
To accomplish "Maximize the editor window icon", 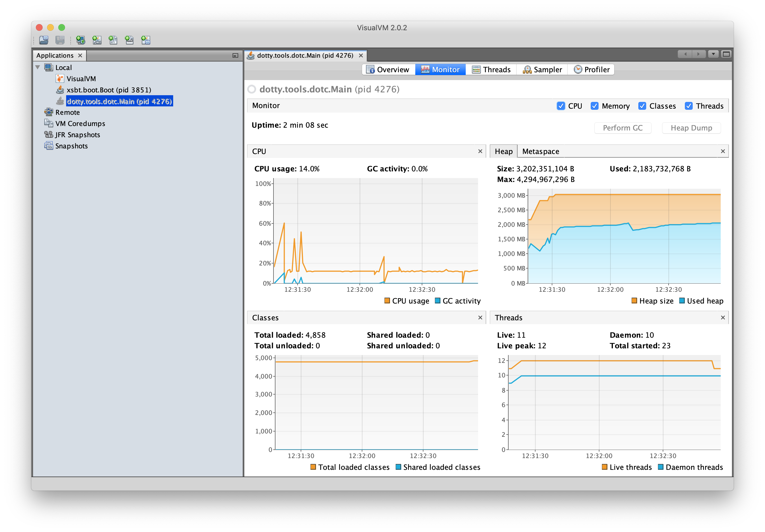I will tap(726, 54).
